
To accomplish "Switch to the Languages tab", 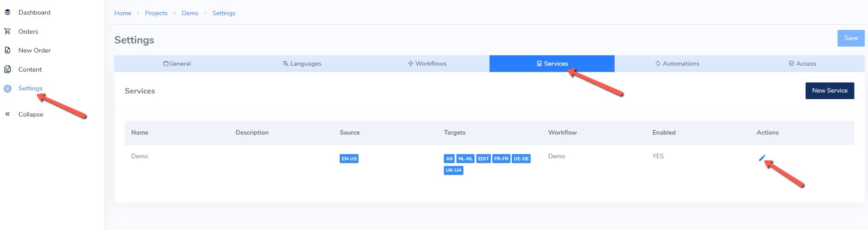I will pyautogui.click(x=302, y=63).
